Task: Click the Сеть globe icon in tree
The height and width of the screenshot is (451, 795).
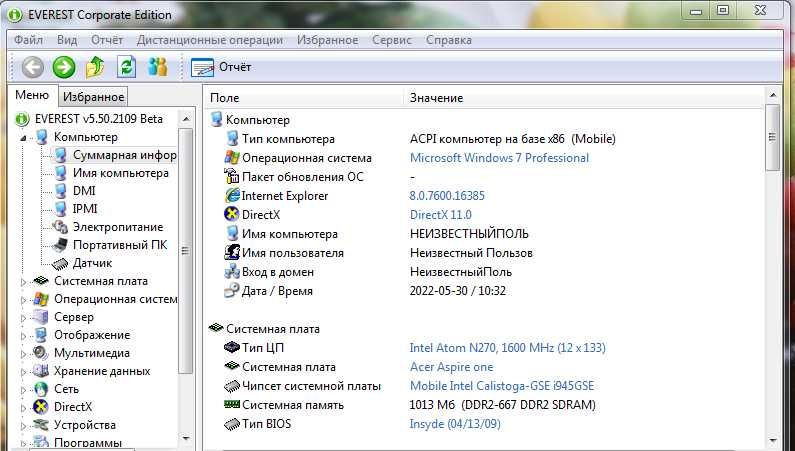Action: [x=41, y=389]
